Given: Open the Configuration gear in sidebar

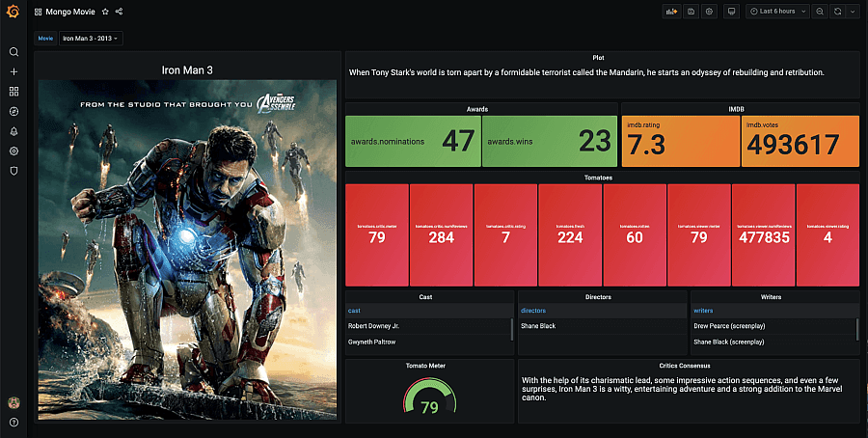Looking at the screenshot, I should pos(14,151).
